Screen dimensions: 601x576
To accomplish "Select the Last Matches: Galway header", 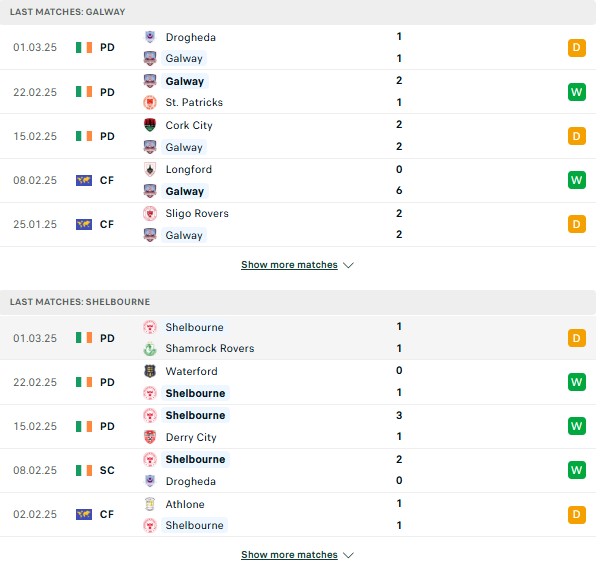I will [298, 12].
